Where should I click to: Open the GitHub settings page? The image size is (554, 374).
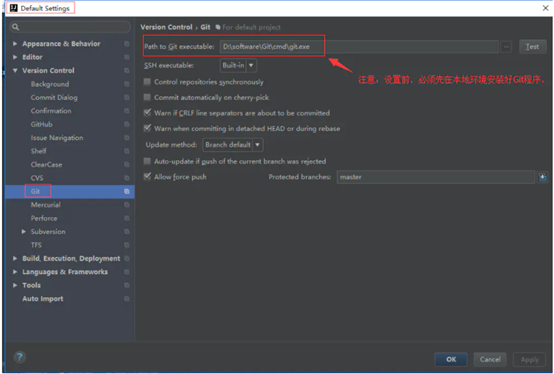click(42, 124)
